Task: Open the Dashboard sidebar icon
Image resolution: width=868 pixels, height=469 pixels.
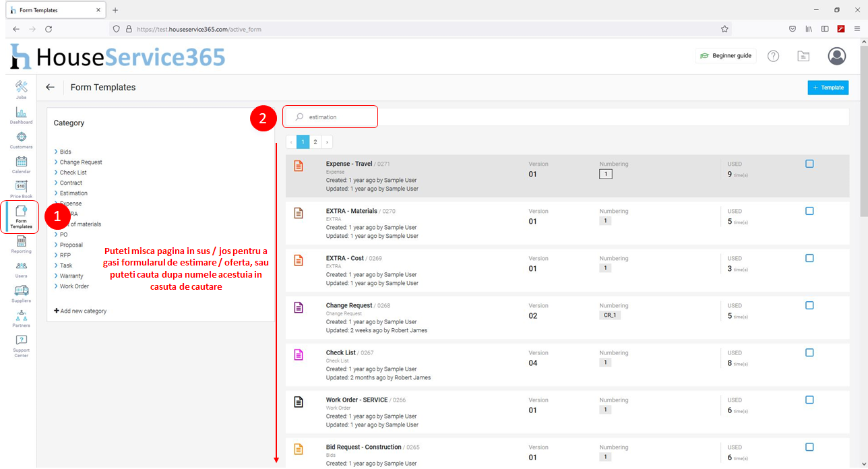Action: (21, 115)
